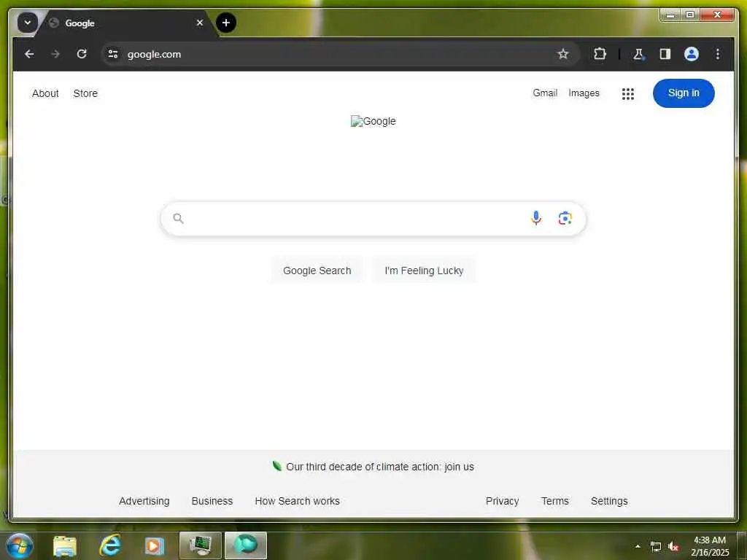Open Privacy footer link
This screenshot has width=747, height=560.
(502, 501)
